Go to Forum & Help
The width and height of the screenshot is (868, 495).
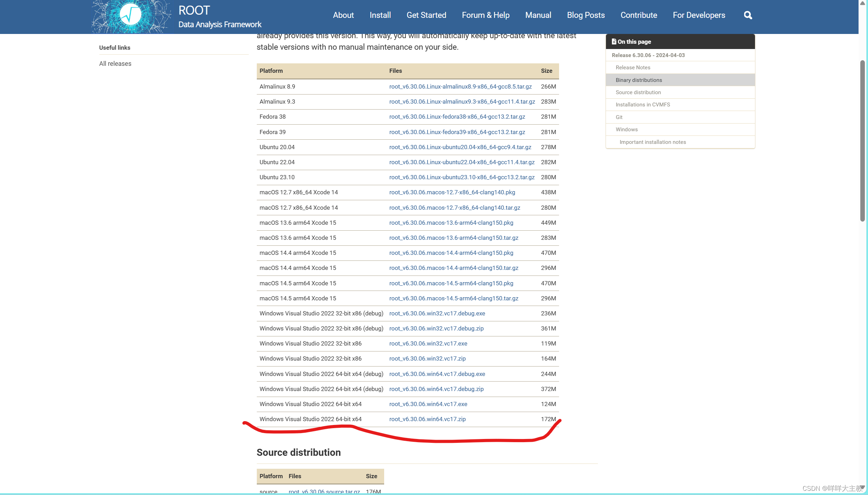pyautogui.click(x=485, y=15)
